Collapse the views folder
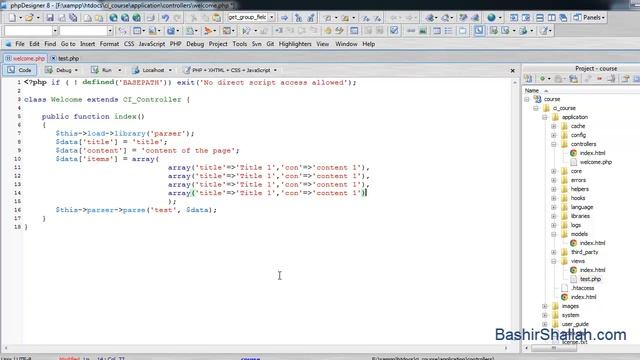Image resolution: width=640 pixels, height=360 pixels. point(553,261)
